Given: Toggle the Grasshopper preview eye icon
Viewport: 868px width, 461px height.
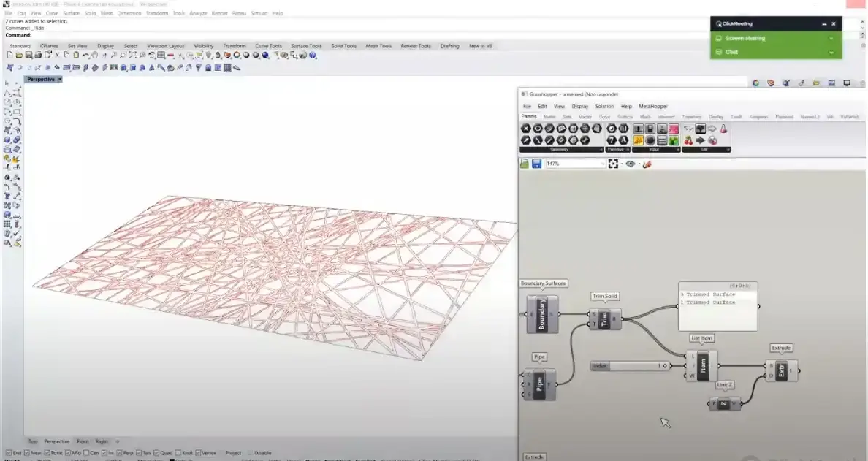Looking at the screenshot, I should point(631,164).
